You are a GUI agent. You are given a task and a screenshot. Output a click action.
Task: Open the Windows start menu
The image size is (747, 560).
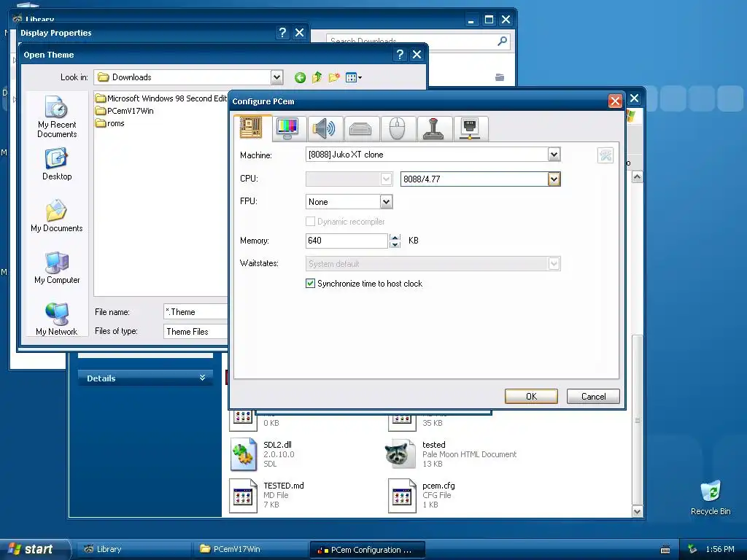[x=34, y=549]
